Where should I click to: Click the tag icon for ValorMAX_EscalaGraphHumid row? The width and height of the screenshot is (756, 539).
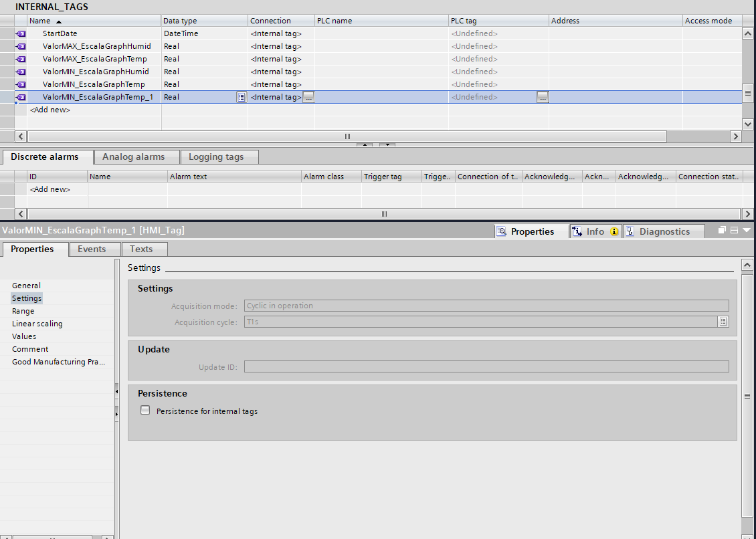[21, 46]
